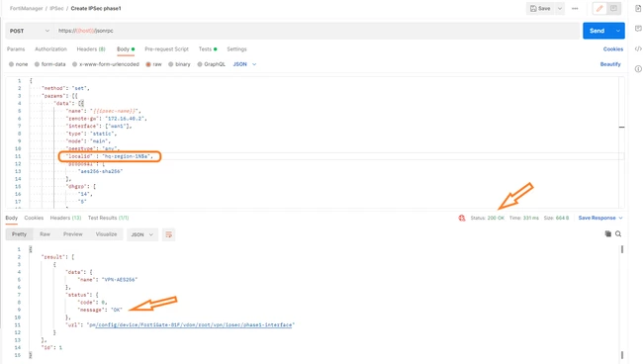Click the "name": "VPN-AES256" response line
The height and width of the screenshot is (364, 643).
click(108, 280)
